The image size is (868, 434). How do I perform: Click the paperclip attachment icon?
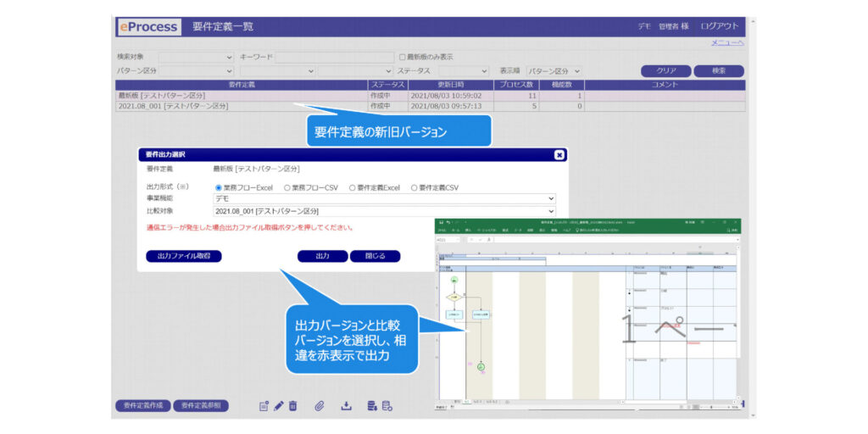click(x=320, y=406)
